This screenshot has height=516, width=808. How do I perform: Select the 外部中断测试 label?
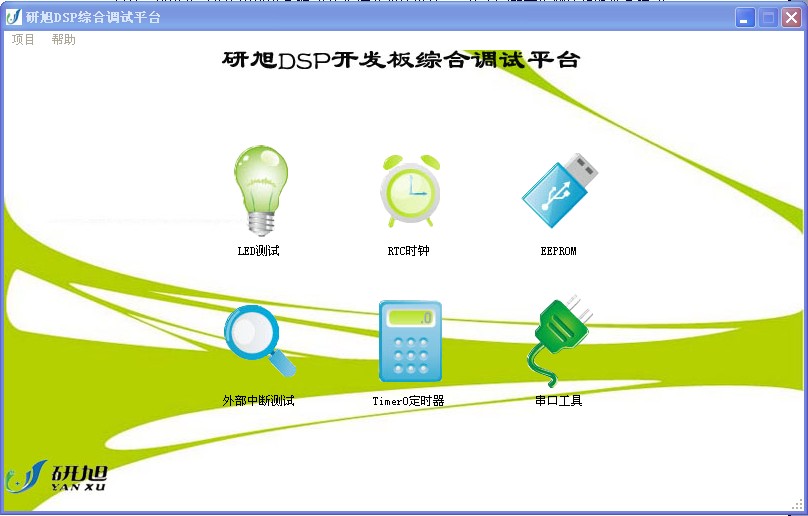click(258, 401)
